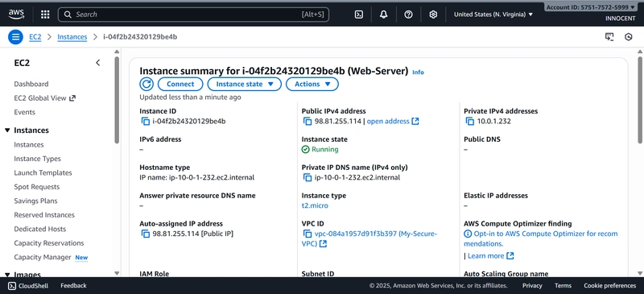Open the help question mark icon

click(x=408, y=14)
